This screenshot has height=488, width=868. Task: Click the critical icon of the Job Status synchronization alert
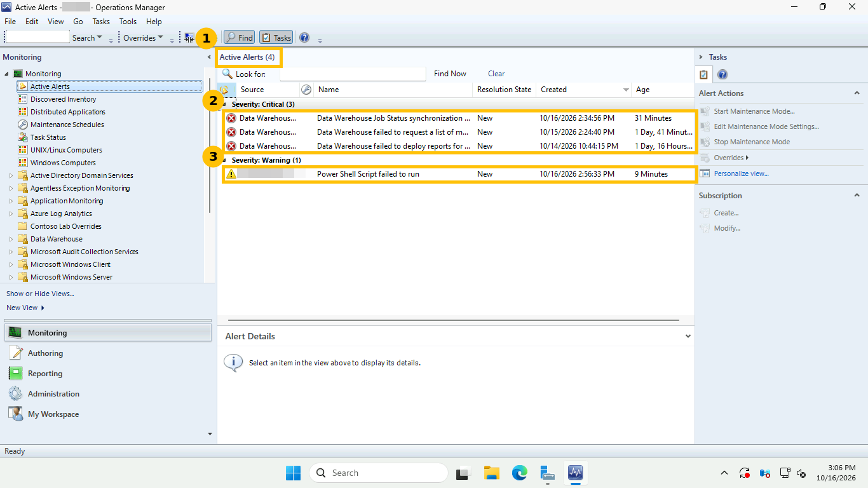[x=231, y=118]
